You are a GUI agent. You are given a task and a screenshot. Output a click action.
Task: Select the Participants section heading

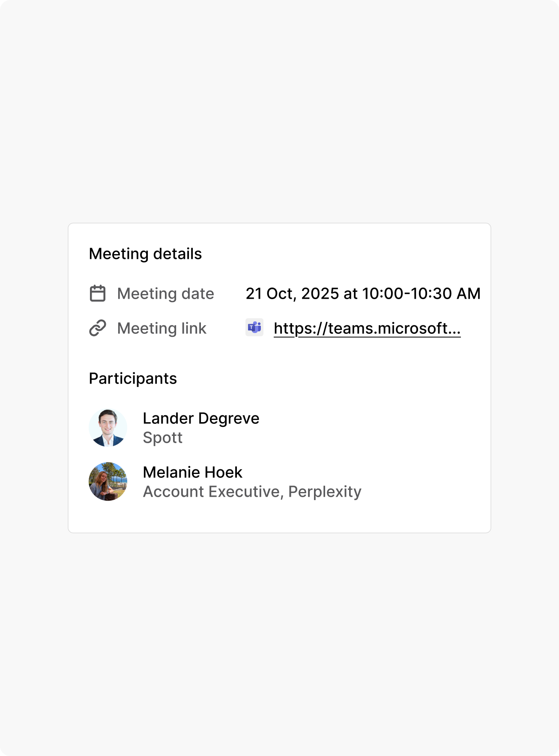point(133,378)
